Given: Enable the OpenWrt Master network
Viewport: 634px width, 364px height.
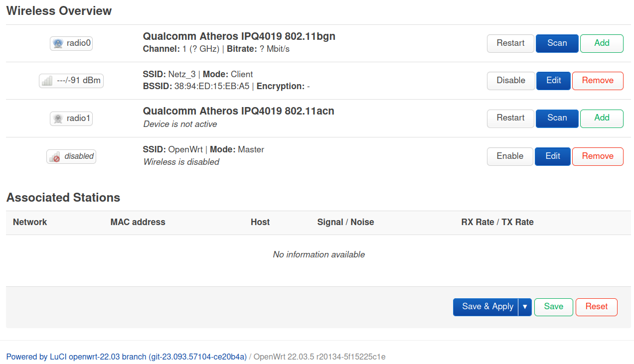Looking at the screenshot, I should [x=510, y=156].
